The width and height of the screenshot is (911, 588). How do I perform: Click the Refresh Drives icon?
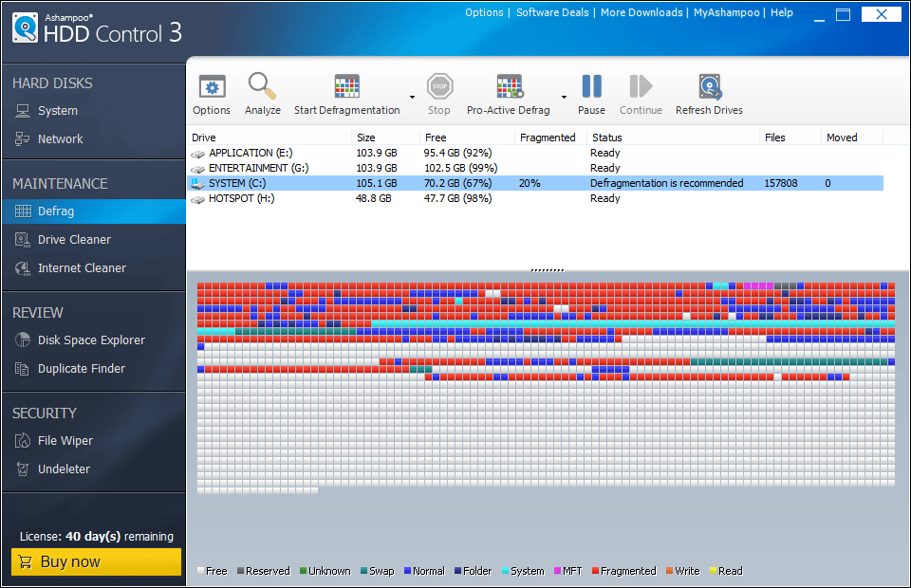tap(709, 87)
